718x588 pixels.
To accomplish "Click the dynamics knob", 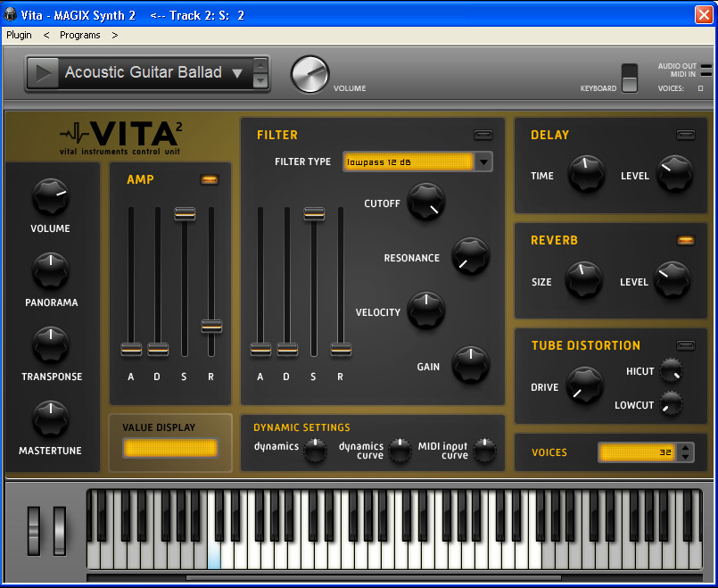I will 316,451.
